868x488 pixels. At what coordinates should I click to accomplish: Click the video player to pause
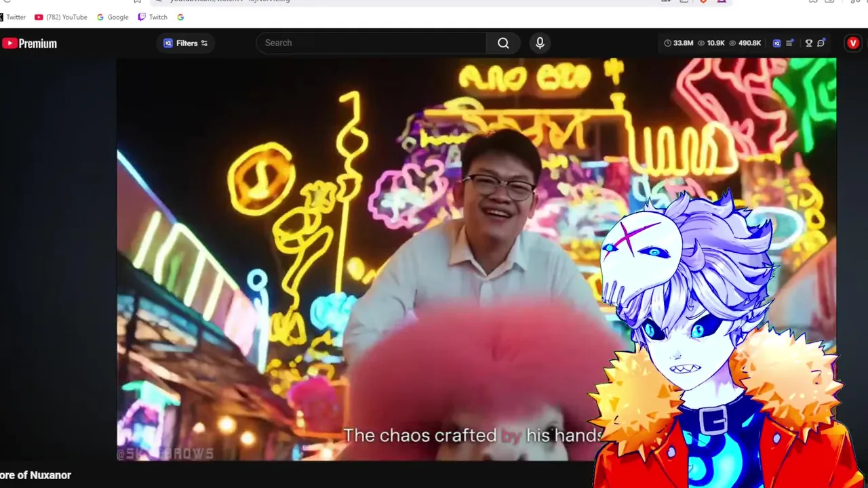[476, 260]
